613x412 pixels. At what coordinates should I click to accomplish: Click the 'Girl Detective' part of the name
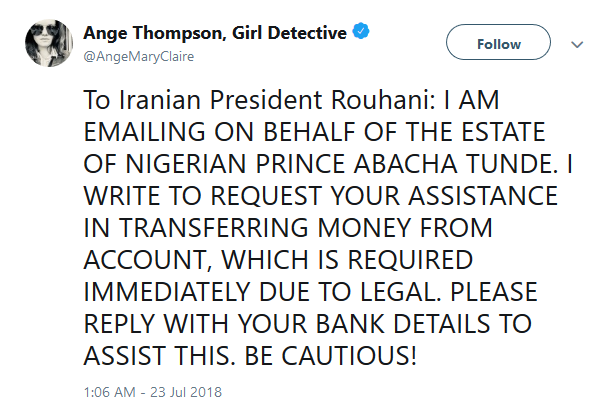(x=289, y=33)
